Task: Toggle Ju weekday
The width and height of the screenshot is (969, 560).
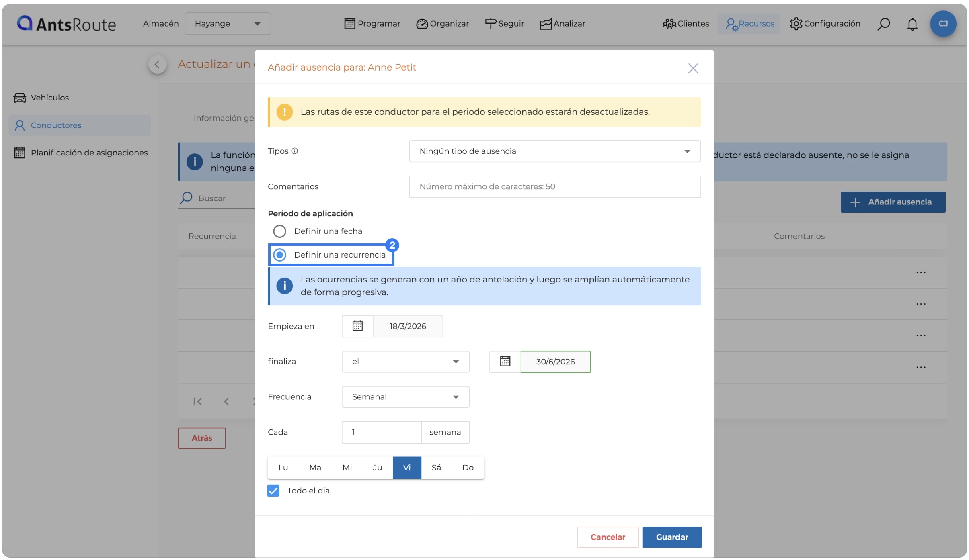Action: [x=377, y=468]
